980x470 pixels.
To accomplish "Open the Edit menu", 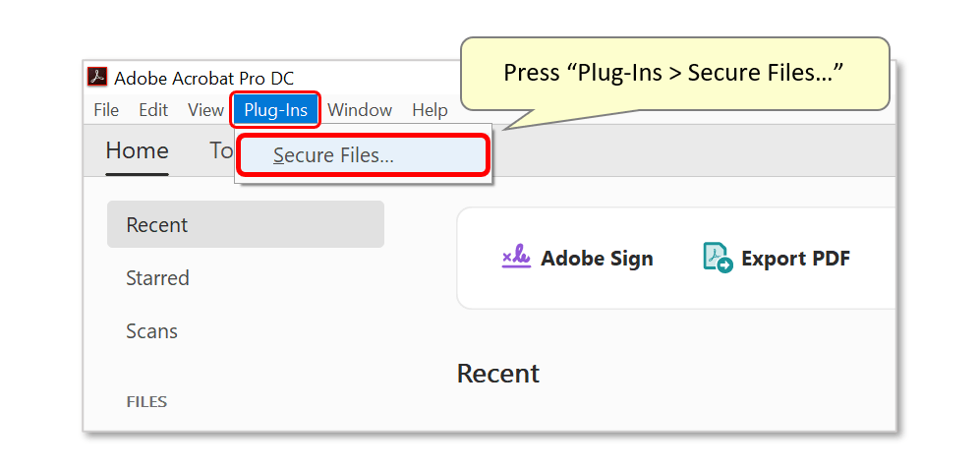I will pyautogui.click(x=153, y=111).
